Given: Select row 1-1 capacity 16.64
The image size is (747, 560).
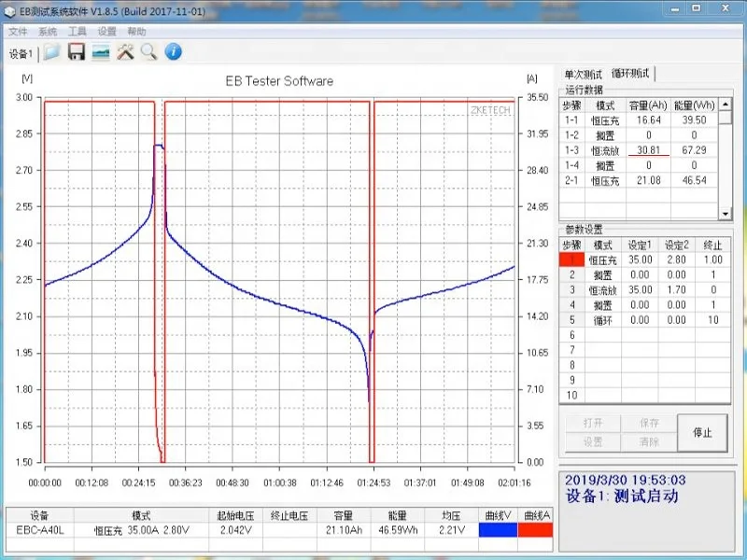Looking at the screenshot, I should tap(648, 120).
